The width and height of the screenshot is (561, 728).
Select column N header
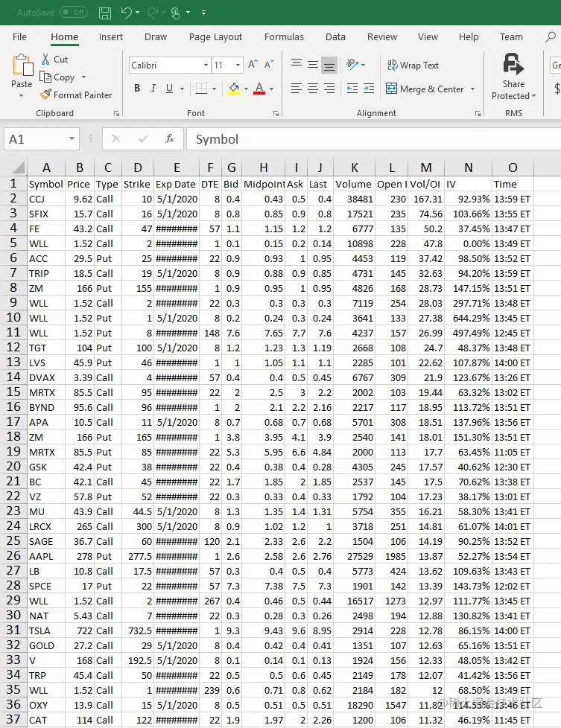point(468,167)
